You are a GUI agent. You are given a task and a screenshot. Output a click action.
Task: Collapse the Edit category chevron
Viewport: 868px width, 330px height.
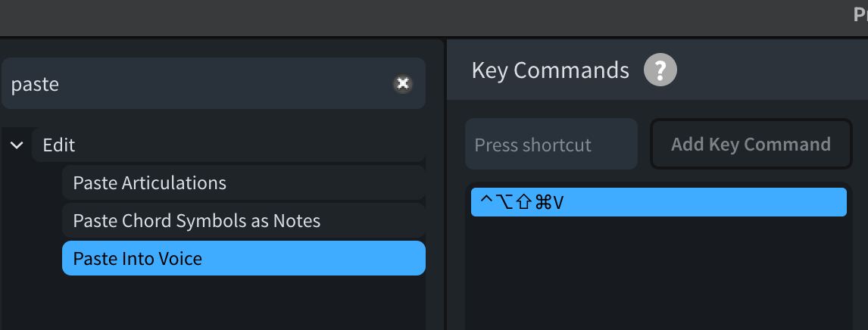click(17, 145)
